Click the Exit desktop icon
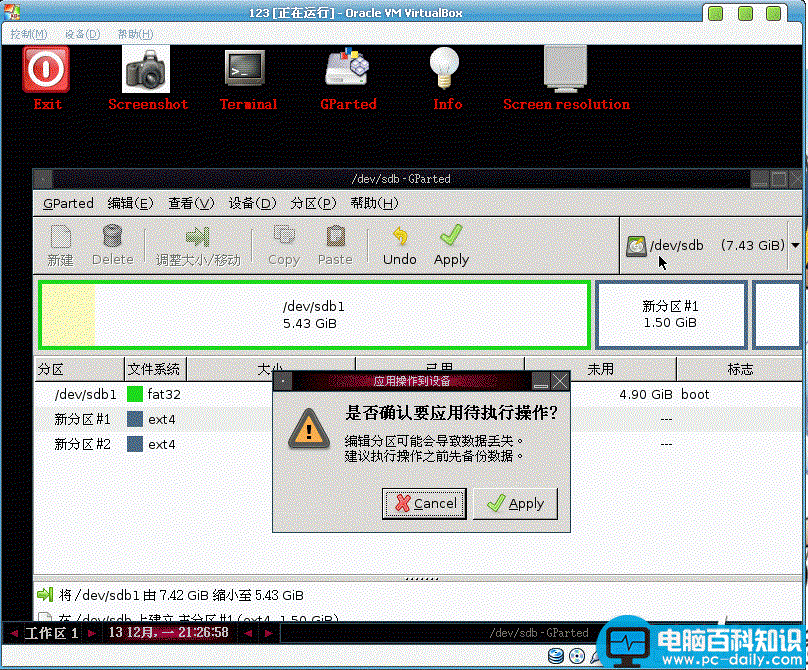This screenshot has height=670, width=808. pyautogui.click(x=46, y=70)
